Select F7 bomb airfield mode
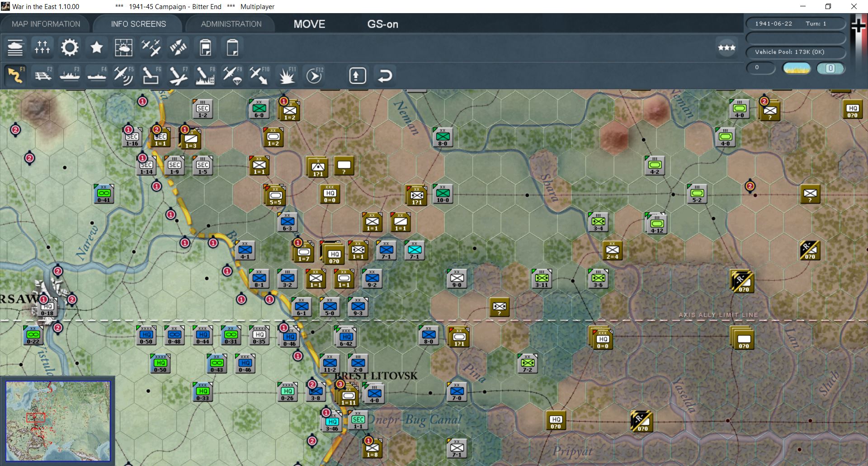868x466 pixels. coord(178,76)
